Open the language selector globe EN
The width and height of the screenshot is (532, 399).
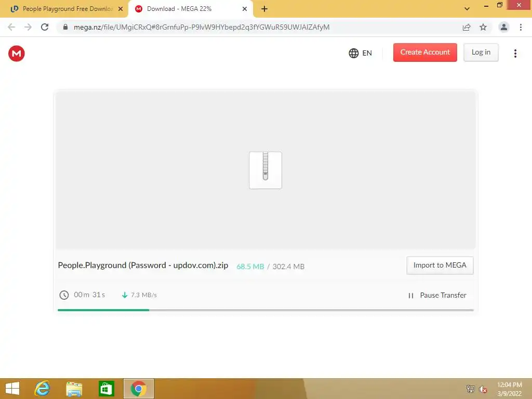coord(361,53)
